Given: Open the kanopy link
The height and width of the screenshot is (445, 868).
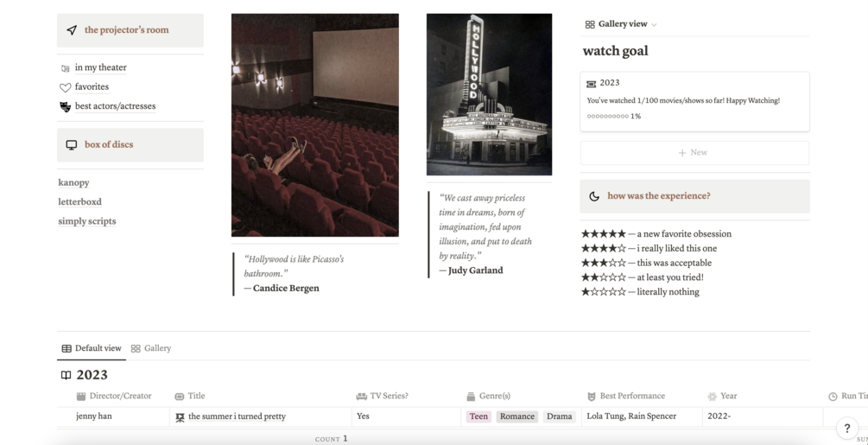Looking at the screenshot, I should [x=73, y=182].
